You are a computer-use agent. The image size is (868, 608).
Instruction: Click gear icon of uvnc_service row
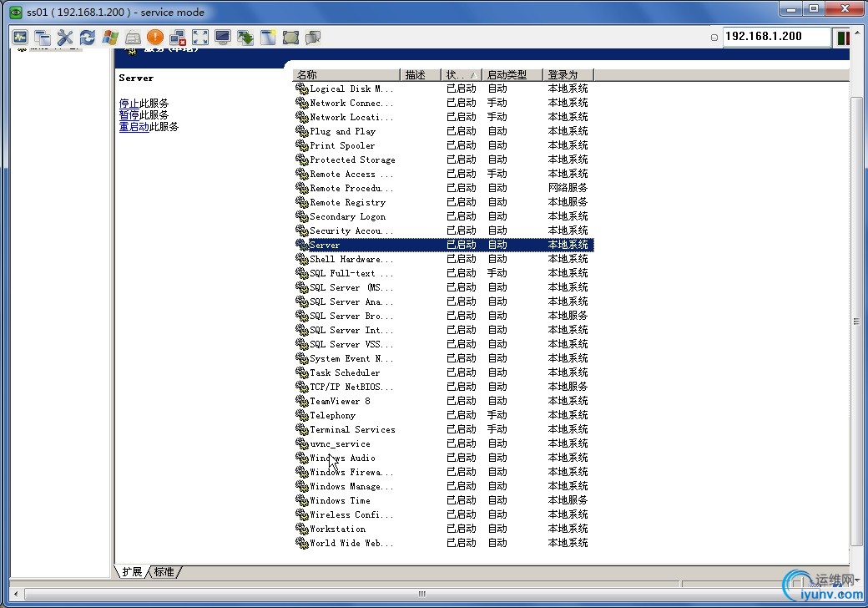point(301,443)
